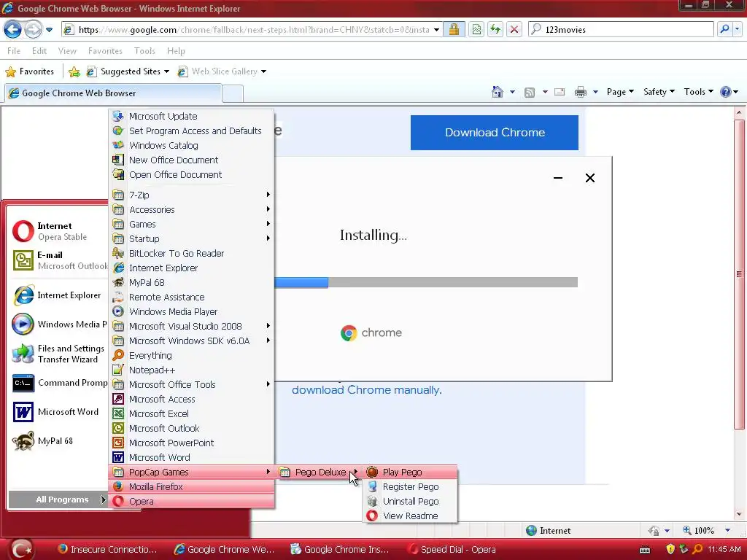Open the Favorites menu
The width and height of the screenshot is (747, 560).
pyautogui.click(x=105, y=51)
